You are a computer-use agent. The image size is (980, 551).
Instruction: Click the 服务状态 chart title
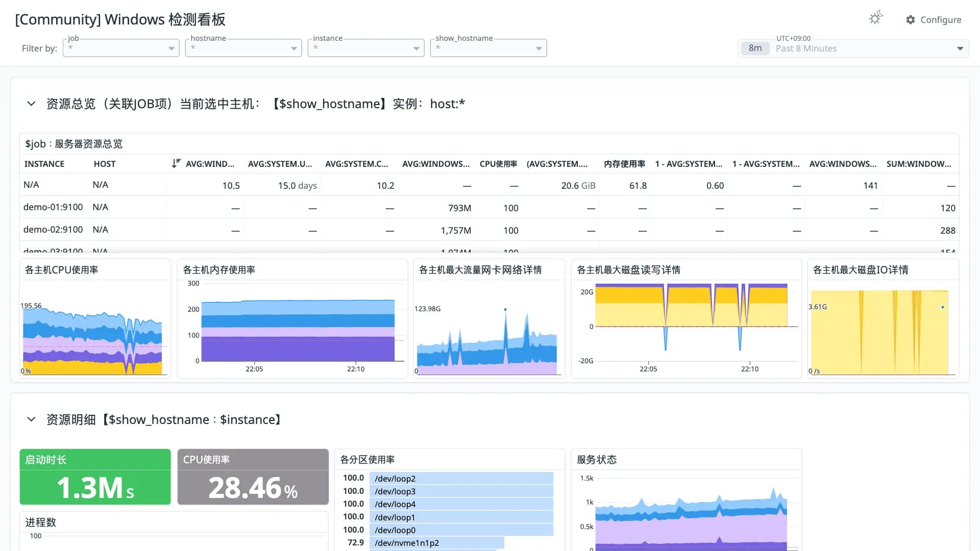coord(597,460)
